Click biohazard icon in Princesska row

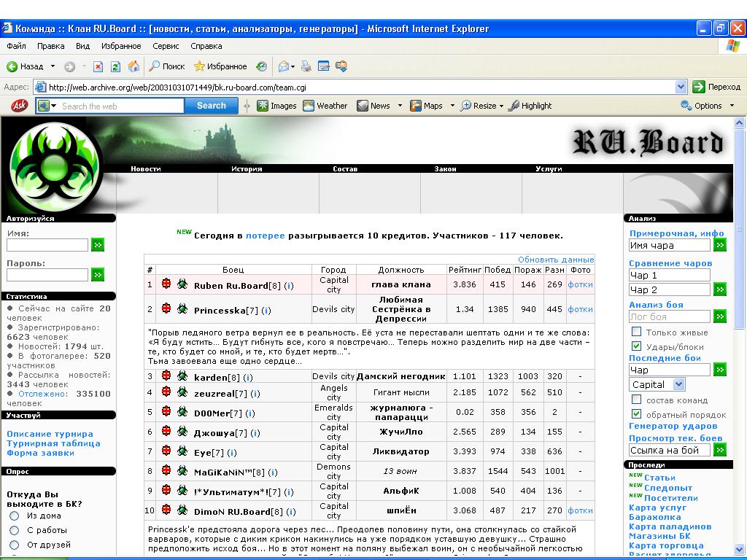182,308
